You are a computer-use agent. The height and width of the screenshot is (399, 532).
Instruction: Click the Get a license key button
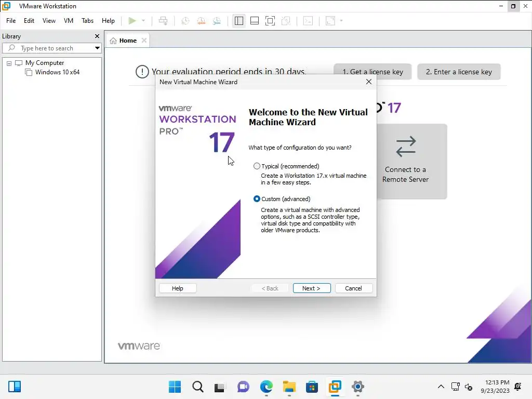(373, 72)
